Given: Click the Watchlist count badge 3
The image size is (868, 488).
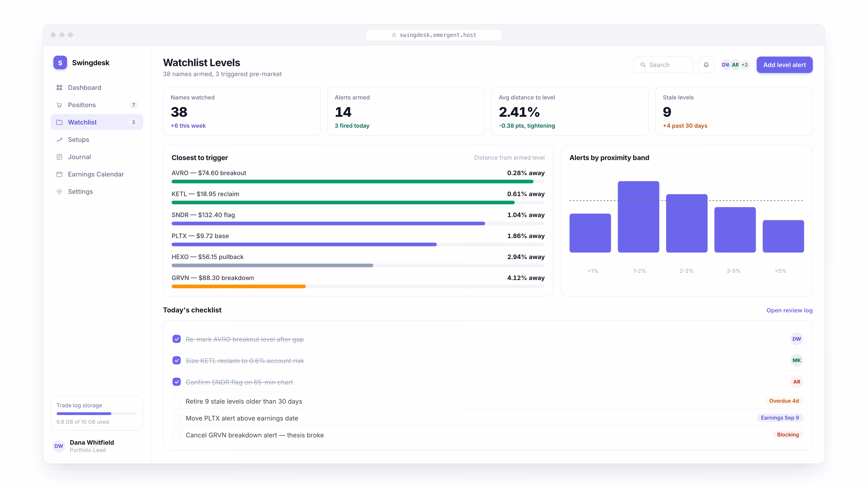Looking at the screenshot, I should pyautogui.click(x=133, y=122).
